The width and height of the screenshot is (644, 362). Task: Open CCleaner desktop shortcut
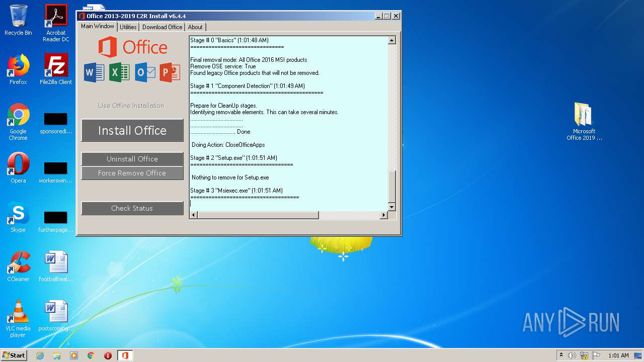(x=18, y=266)
